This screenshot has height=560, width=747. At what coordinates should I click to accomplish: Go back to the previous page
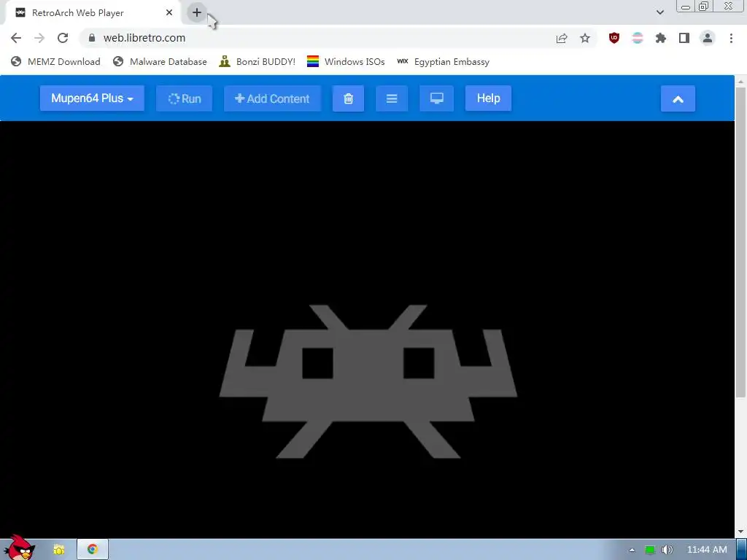pyautogui.click(x=16, y=38)
